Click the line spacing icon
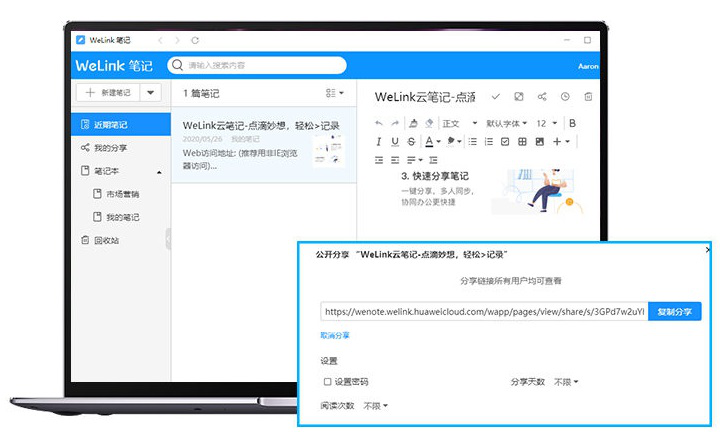The width and height of the screenshot is (723, 441). pos(433,160)
